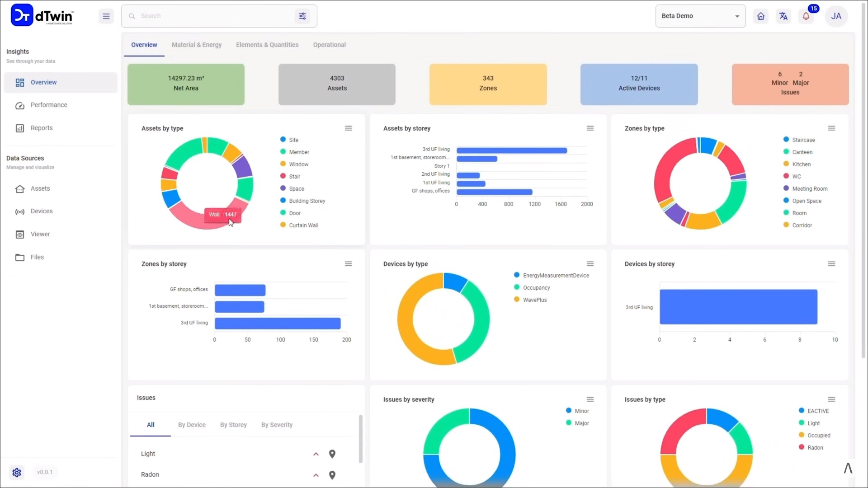
Task: Click the dTwin logo
Action: 42,15
